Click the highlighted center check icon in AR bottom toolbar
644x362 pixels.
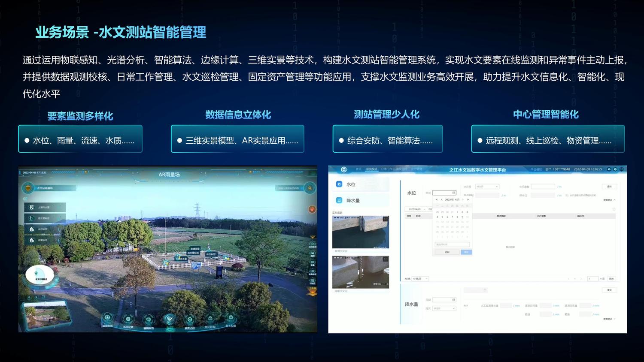pyautogui.click(x=170, y=319)
